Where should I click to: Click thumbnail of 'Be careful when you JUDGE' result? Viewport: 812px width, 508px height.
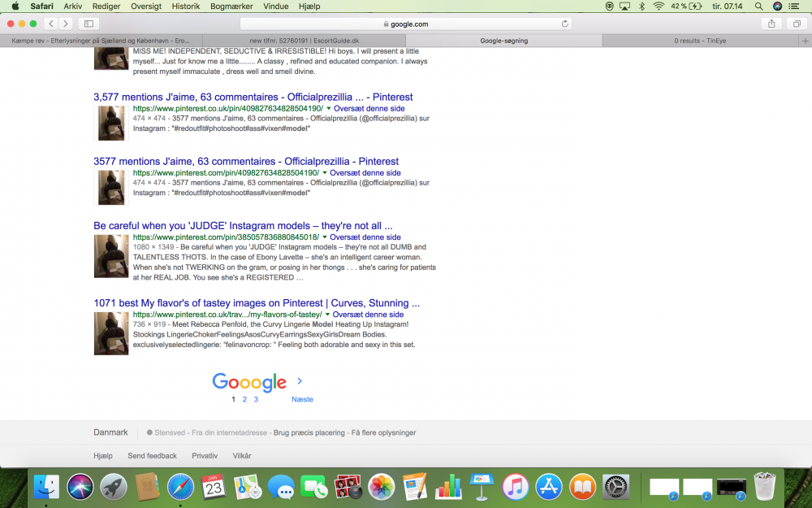pos(110,256)
